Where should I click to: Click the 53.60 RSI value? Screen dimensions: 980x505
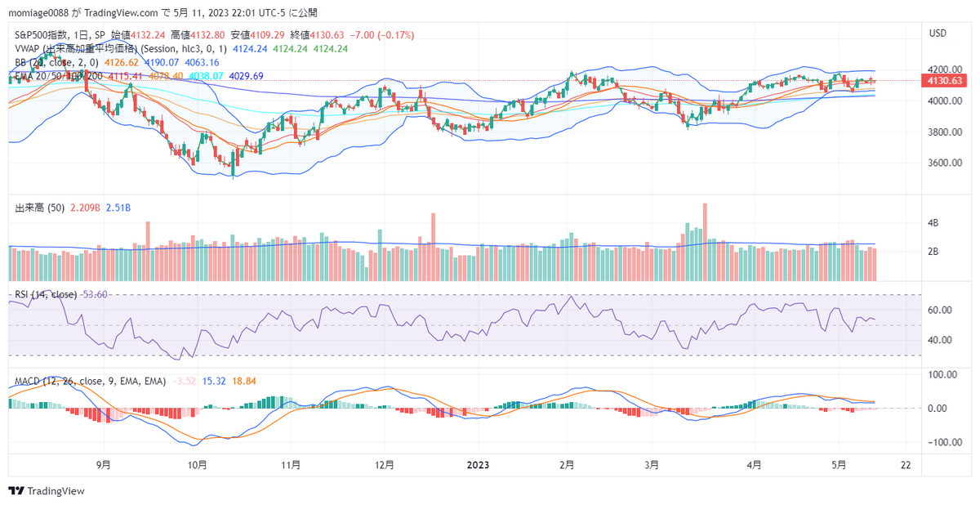pyautogui.click(x=94, y=294)
